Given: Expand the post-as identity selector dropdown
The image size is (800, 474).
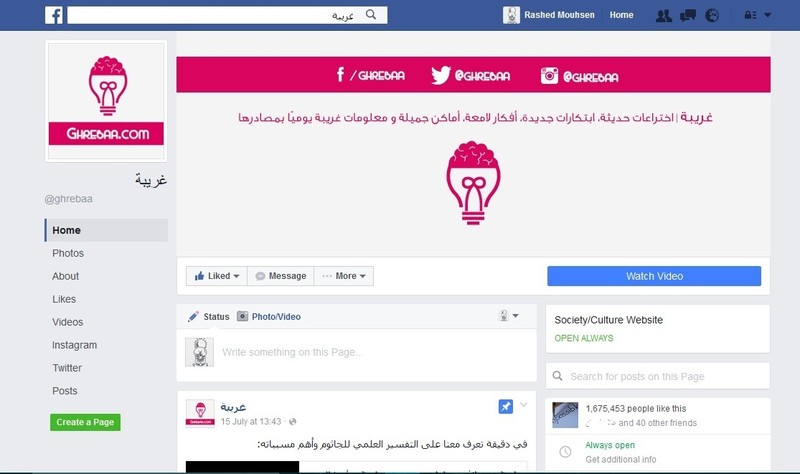Looking at the screenshot, I should point(509,316).
